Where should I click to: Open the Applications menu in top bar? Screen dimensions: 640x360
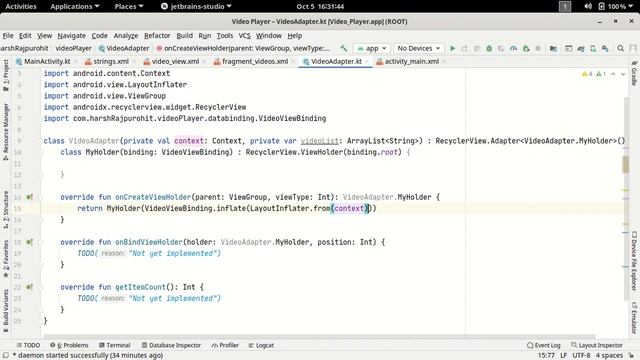[74, 6]
